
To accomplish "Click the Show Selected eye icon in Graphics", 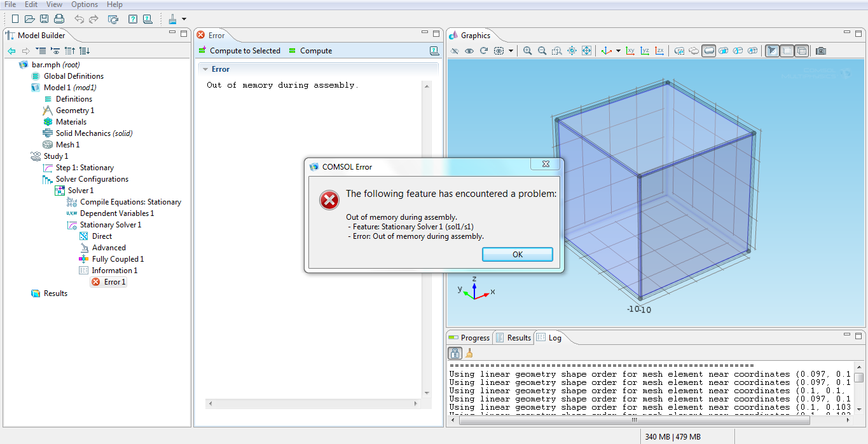I will pos(469,51).
